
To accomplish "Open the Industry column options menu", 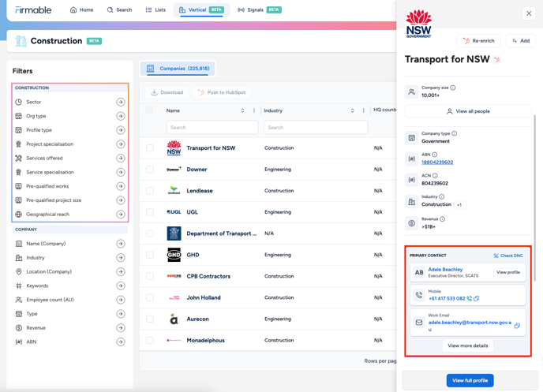I will [363, 110].
